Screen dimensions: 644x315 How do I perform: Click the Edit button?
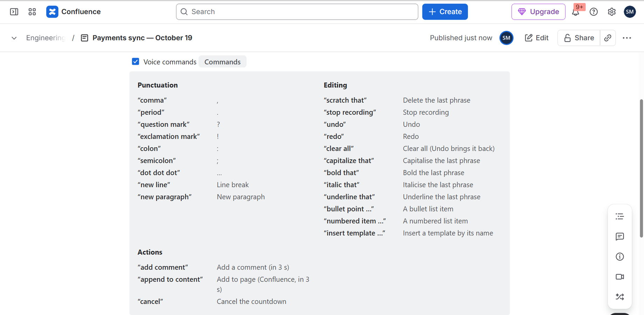click(x=537, y=38)
